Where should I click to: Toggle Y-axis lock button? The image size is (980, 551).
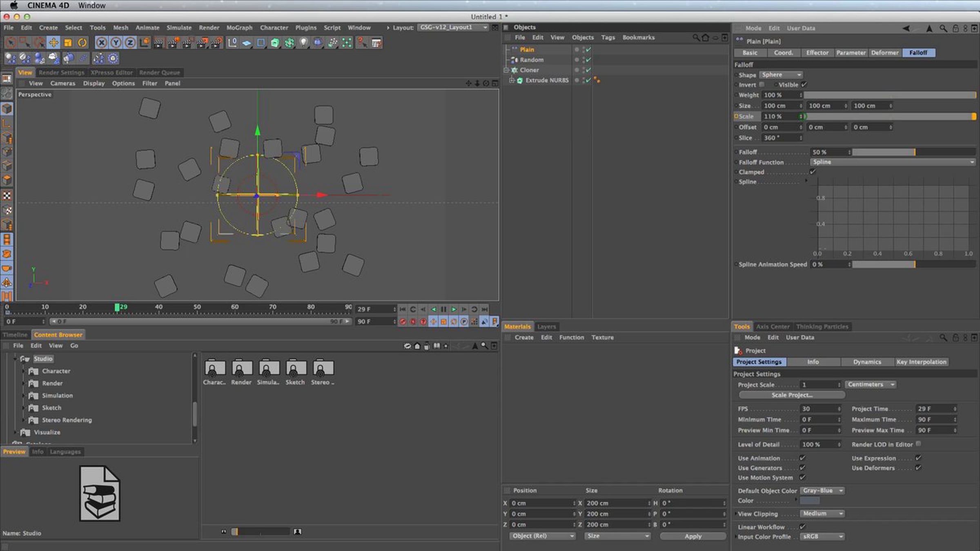(116, 42)
